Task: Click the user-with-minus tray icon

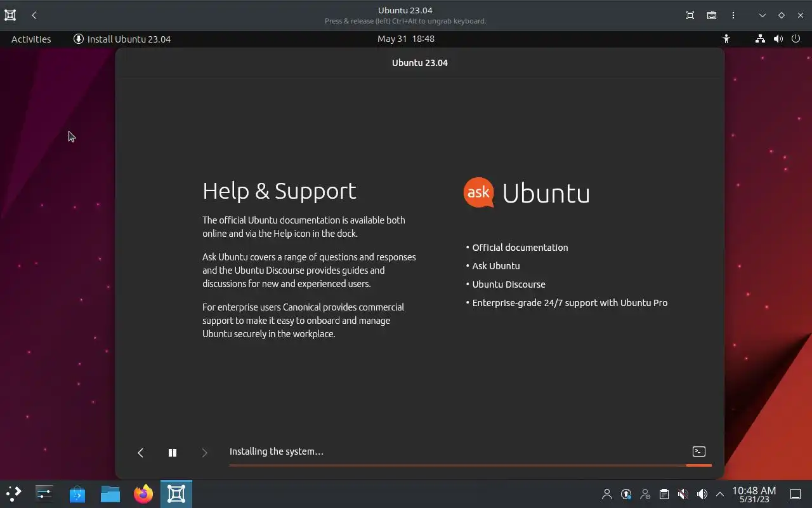Action: click(645, 494)
